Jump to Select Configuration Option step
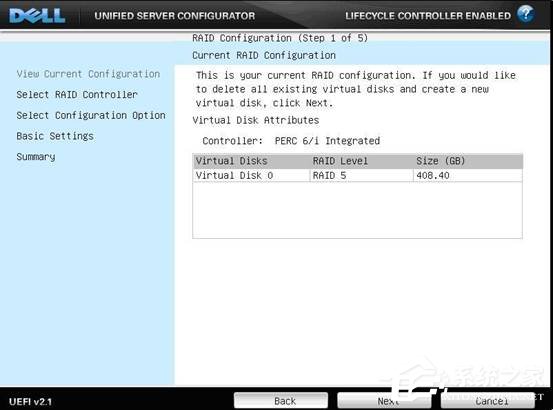The height and width of the screenshot is (410, 553). tap(91, 115)
